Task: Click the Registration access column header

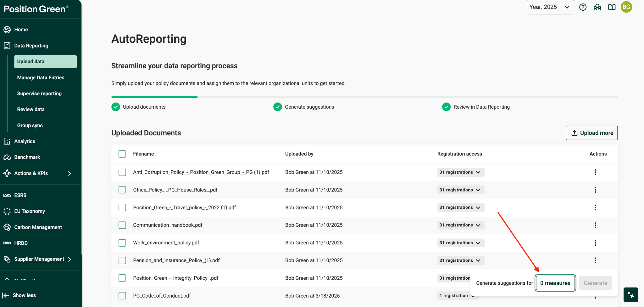Action: click(459, 154)
